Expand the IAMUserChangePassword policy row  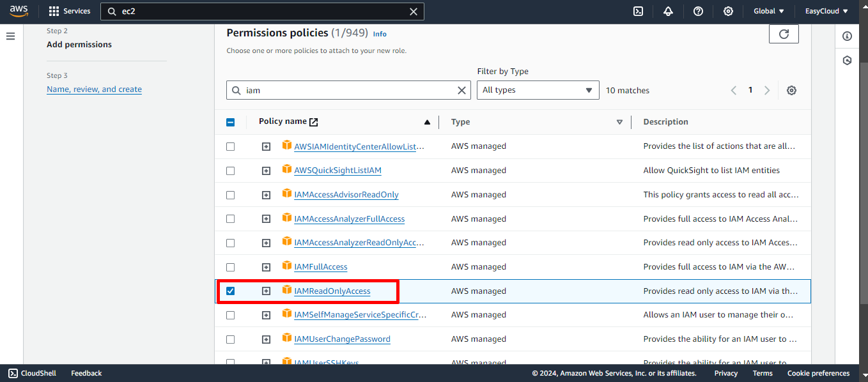267,339
